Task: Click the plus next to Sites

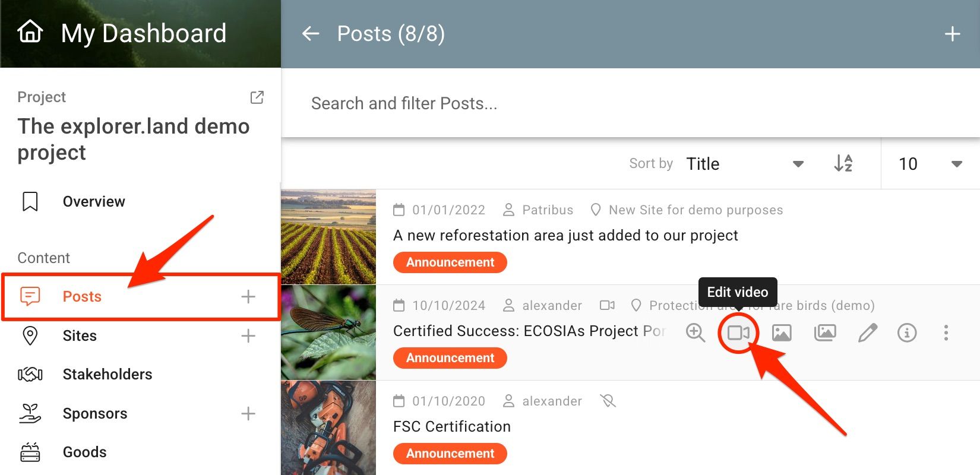Action: click(248, 335)
